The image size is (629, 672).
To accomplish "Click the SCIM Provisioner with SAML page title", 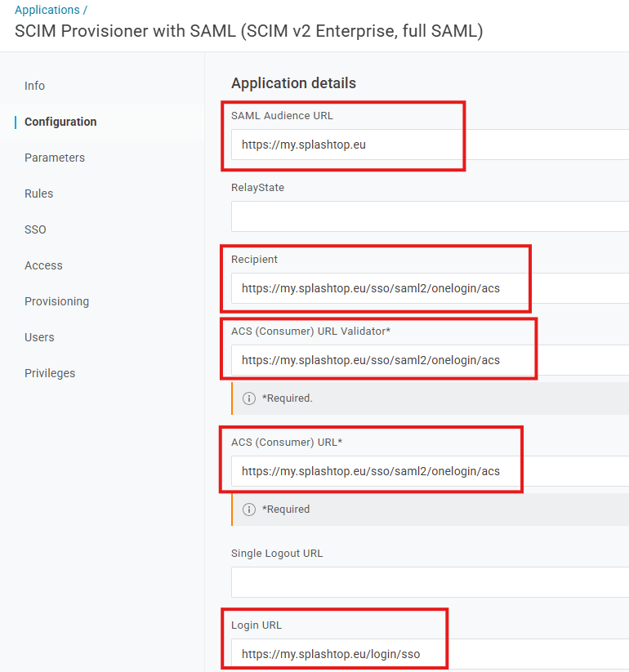I will 249,31.
